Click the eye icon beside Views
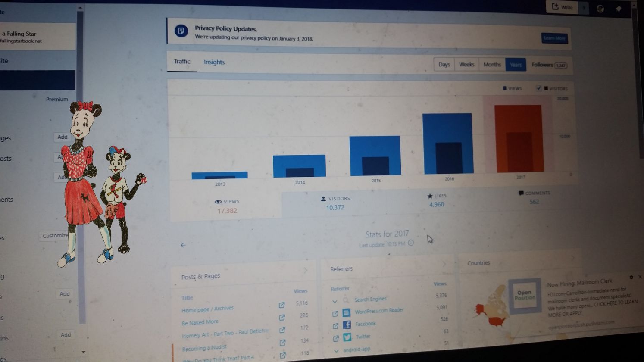644x362 pixels. (x=218, y=202)
